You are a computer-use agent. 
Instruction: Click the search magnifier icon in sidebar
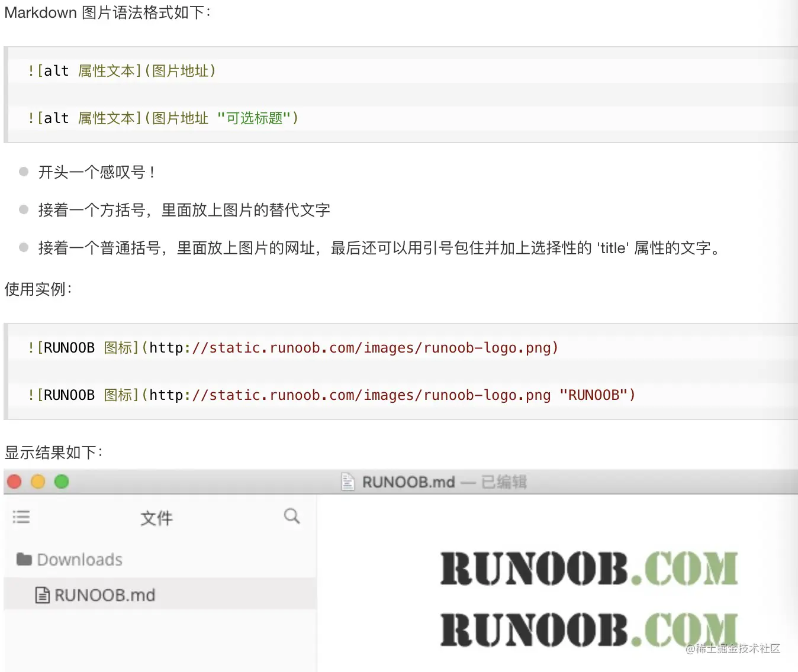292,516
